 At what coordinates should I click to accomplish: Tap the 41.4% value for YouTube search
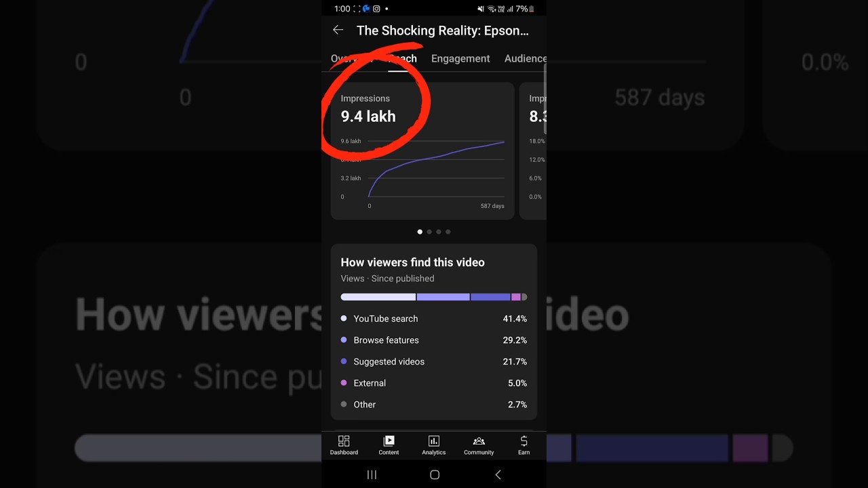pos(515,319)
